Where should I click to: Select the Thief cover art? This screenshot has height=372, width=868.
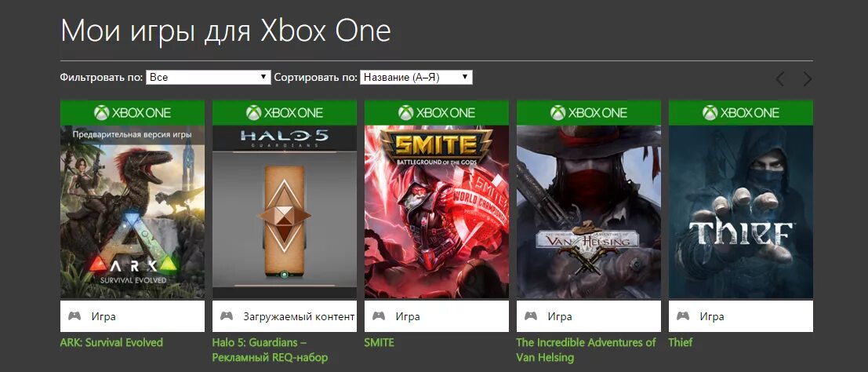741,212
